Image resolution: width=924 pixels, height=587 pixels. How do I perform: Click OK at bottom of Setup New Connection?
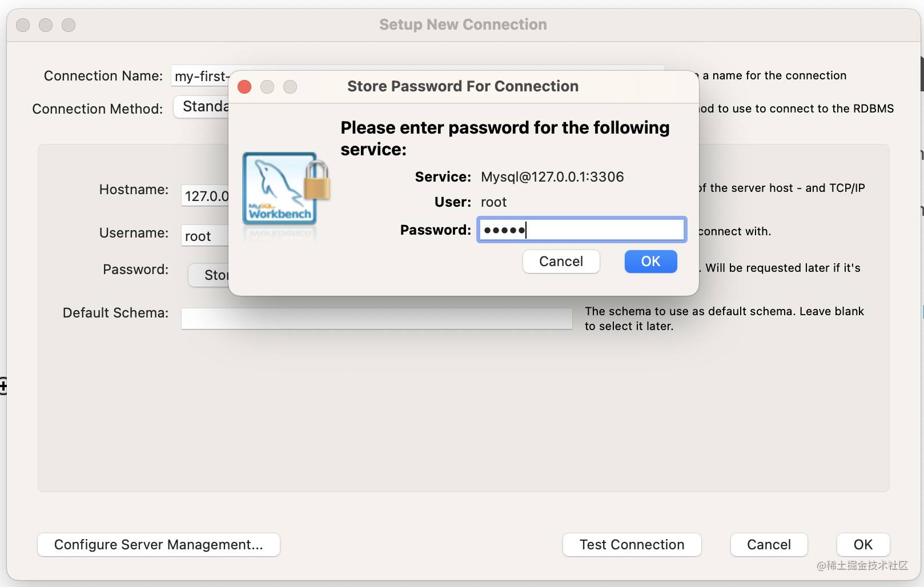(x=863, y=545)
